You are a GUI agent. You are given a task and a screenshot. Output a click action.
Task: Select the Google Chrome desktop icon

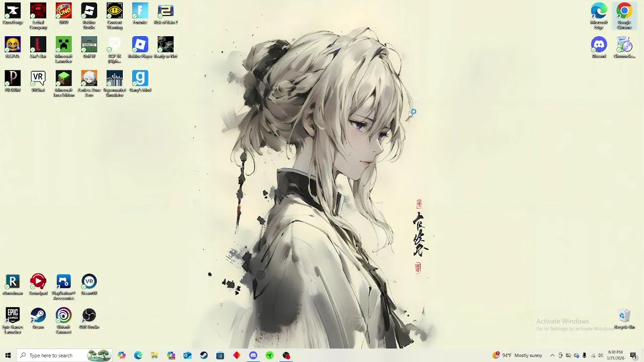click(x=624, y=16)
